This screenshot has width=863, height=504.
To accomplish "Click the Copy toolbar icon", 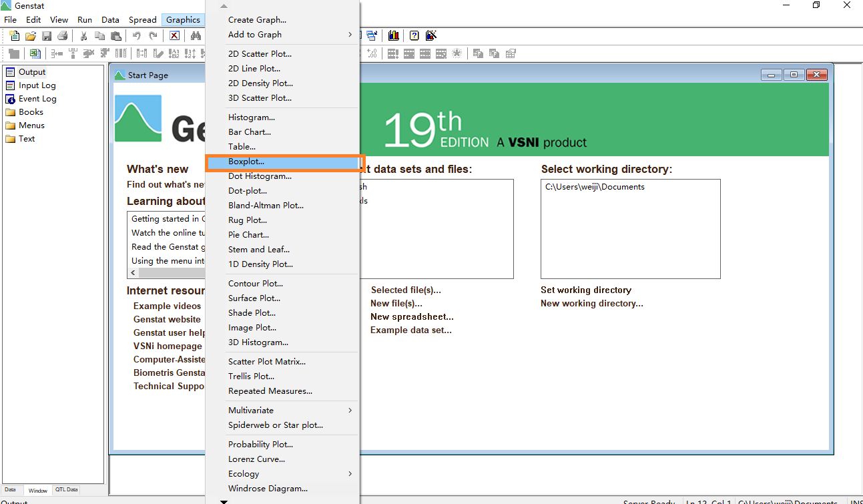I will click(99, 36).
